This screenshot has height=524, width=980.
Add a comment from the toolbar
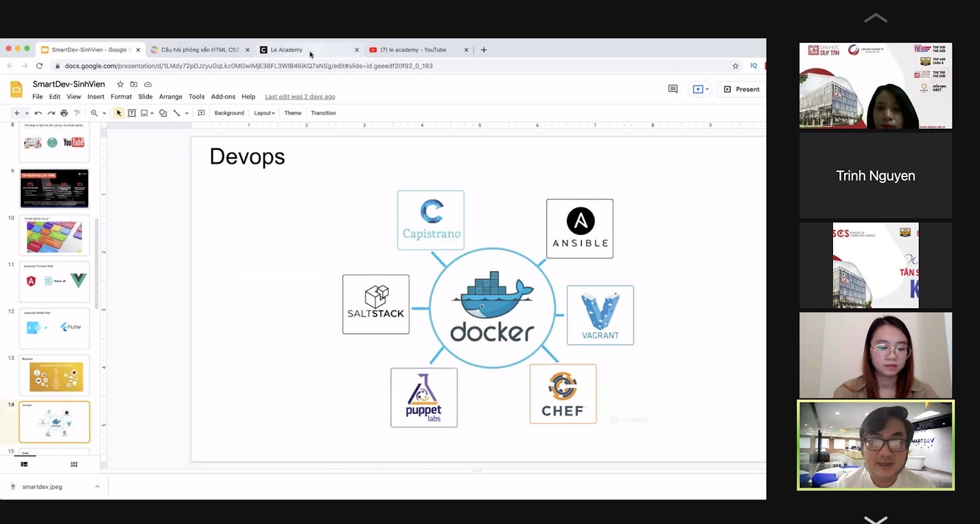pyautogui.click(x=202, y=113)
